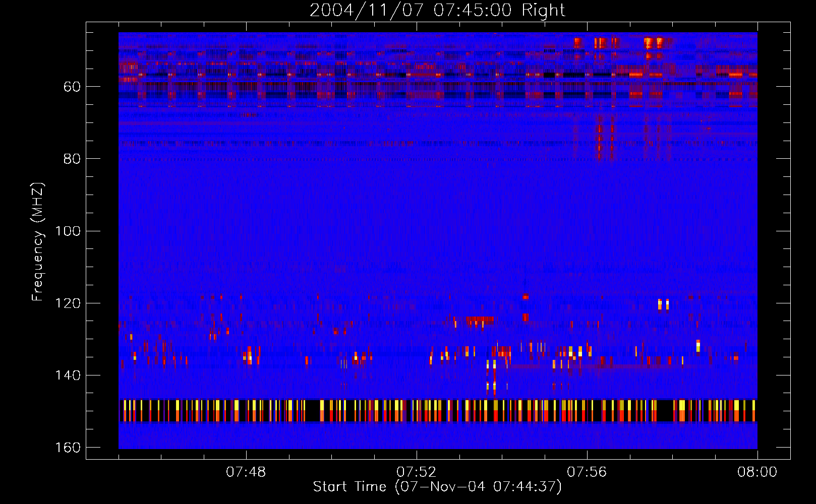Click the 07:52 time tick label
The image size is (816, 504).
(x=416, y=472)
